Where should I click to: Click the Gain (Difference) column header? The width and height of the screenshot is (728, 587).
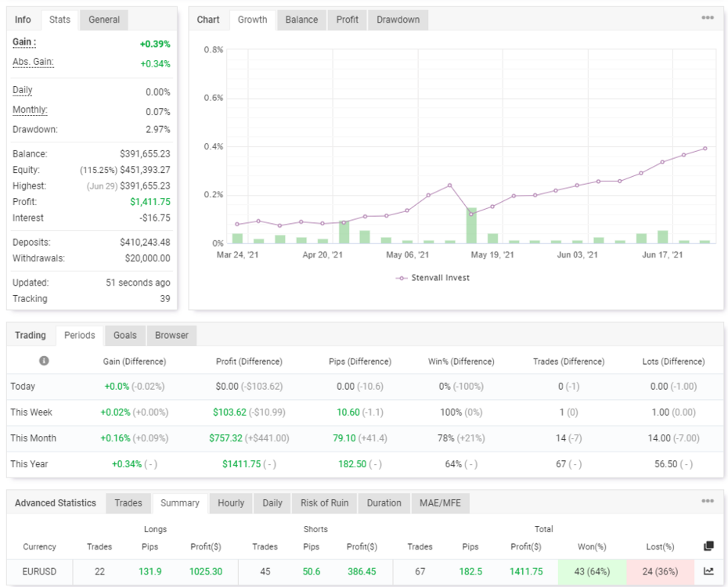pos(135,362)
